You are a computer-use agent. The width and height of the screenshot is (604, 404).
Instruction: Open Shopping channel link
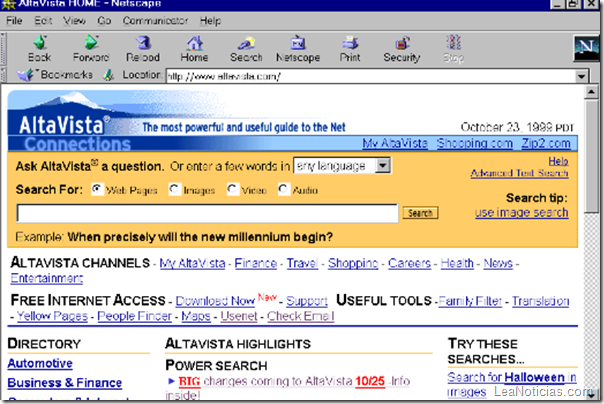point(353,263)
